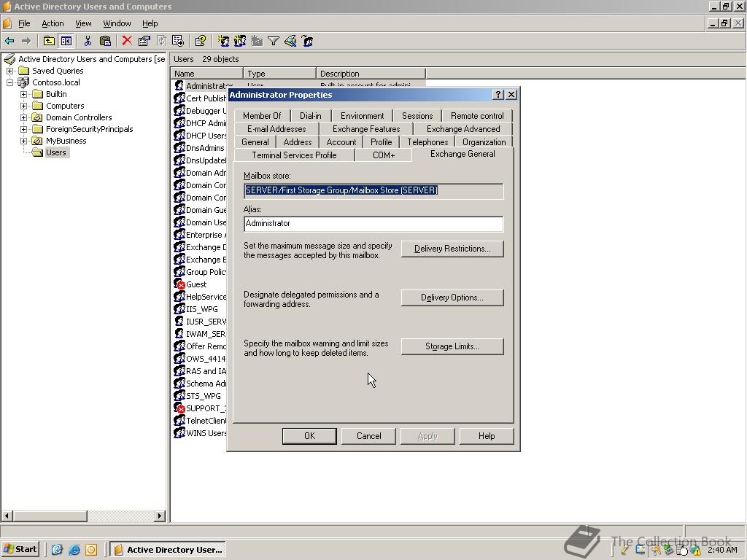
Task: Click Cancel in Administrator Properties
Action: pyautogui.click(x=368, y=436)
